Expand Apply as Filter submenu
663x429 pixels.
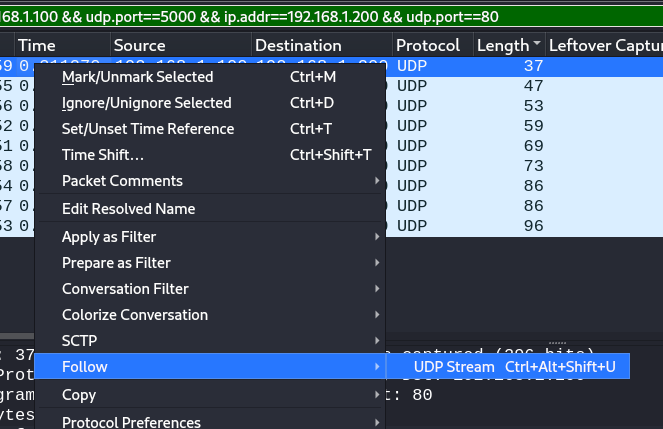[108, 237]
